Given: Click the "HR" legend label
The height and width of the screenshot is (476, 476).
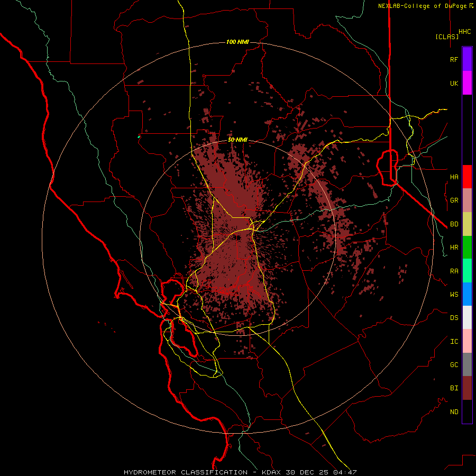Looking at the screenshot, I should point(454,248).
